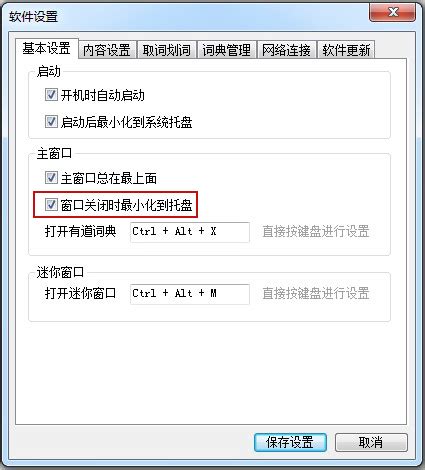Go to the 词典管理 tab
This screenshot has height=470, width=425.
tap(227, 50)
